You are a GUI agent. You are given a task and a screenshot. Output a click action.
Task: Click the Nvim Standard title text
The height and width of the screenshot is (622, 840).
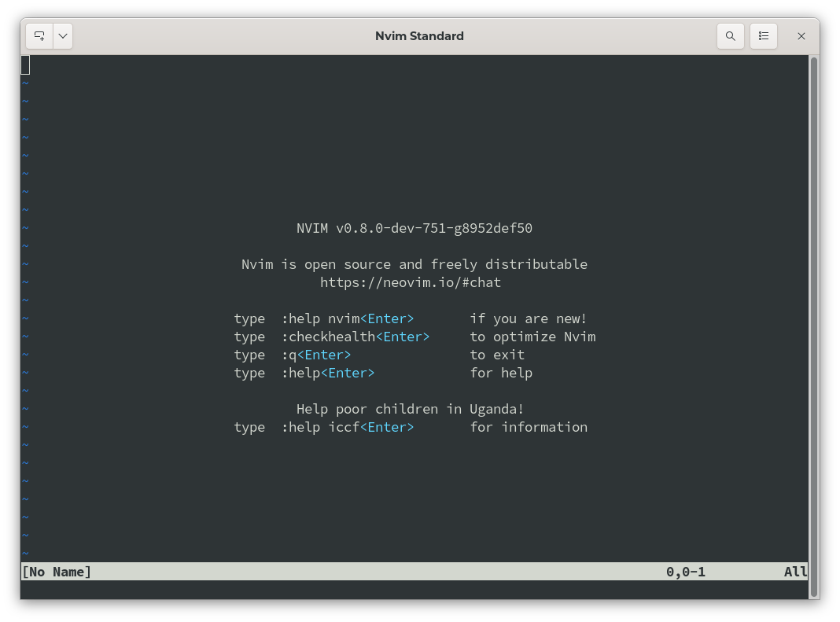(x=419, y=35)
